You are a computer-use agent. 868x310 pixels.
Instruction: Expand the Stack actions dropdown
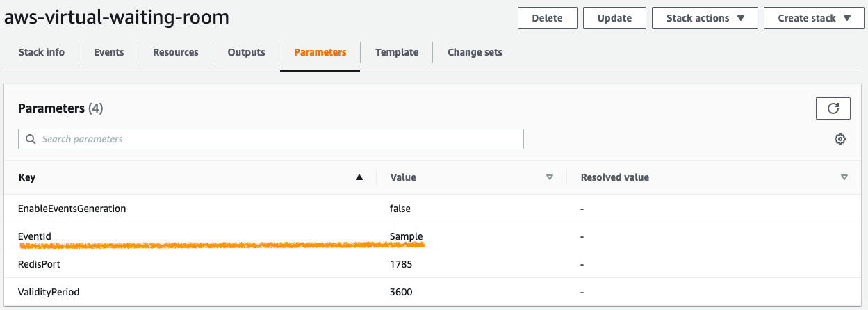[x=705, y=18]
